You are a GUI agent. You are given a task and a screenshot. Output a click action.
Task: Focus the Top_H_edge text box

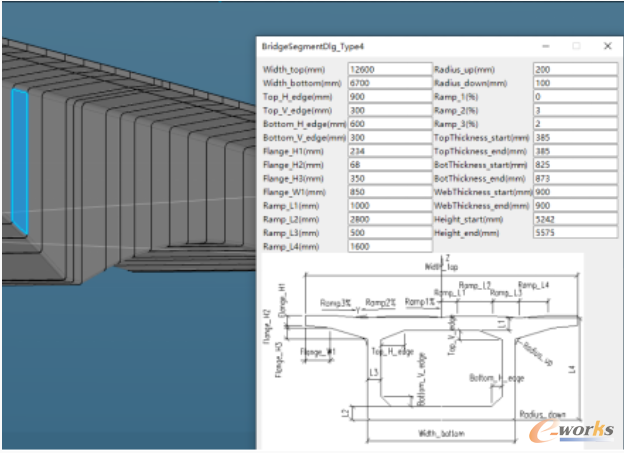click(388, 97)
